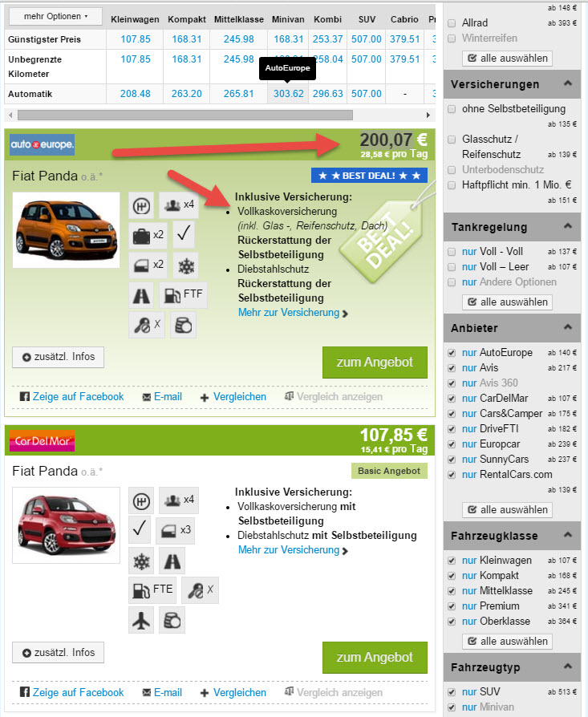Click luggage x2 icon in AutoEurope offer

click(x=148, y=236)
